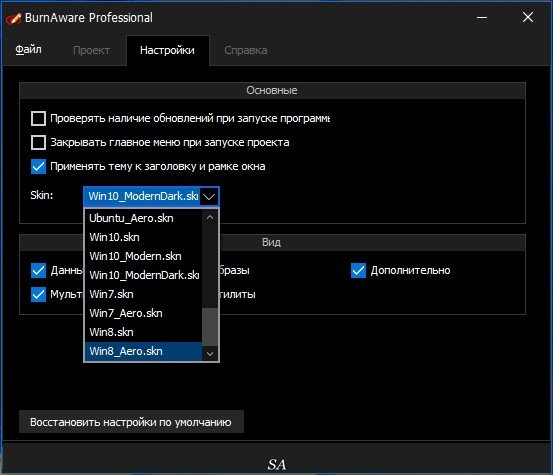Open the Справка tab

click(245, 50)
